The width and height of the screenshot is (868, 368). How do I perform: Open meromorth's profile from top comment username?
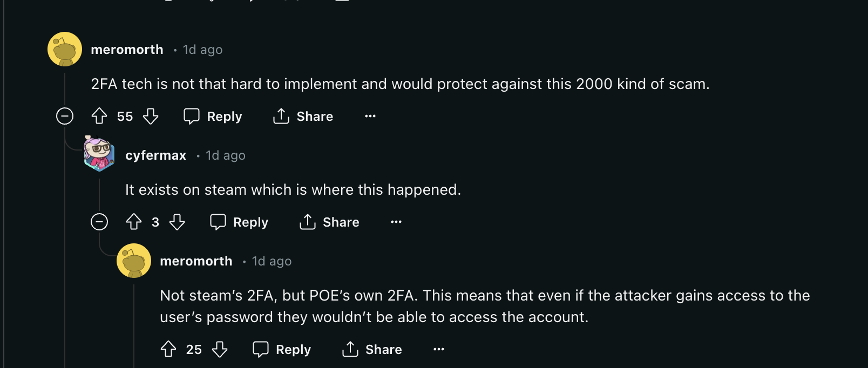[x=127, y=50]
